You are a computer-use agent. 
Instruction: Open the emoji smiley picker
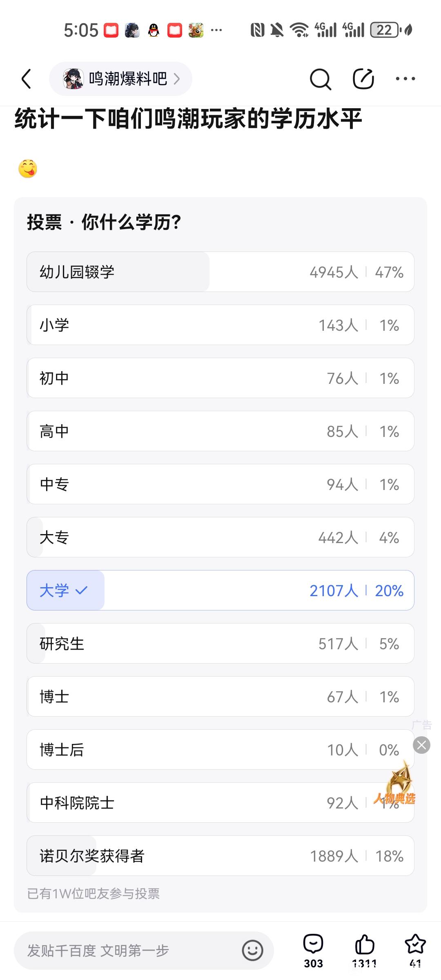coord(252,951)
